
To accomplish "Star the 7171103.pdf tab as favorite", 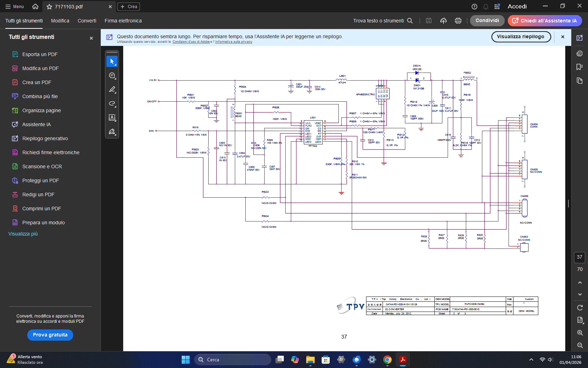I will pos(49,7).
